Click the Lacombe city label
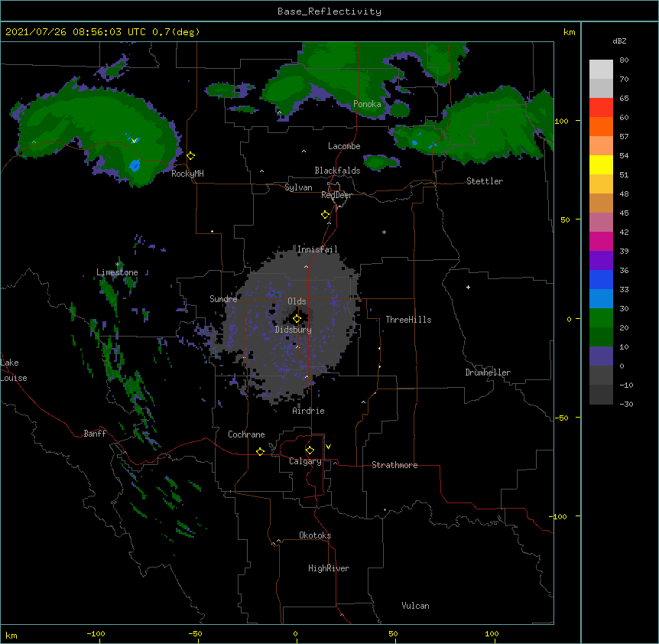Screen dimensions: 659x644 [x=344, y=146]
